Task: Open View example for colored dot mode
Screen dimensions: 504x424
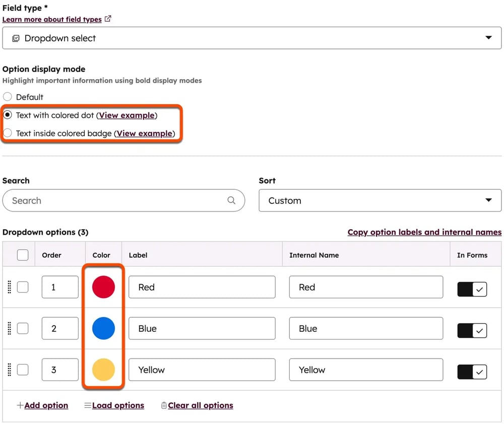Action: [x=127, y=115]
